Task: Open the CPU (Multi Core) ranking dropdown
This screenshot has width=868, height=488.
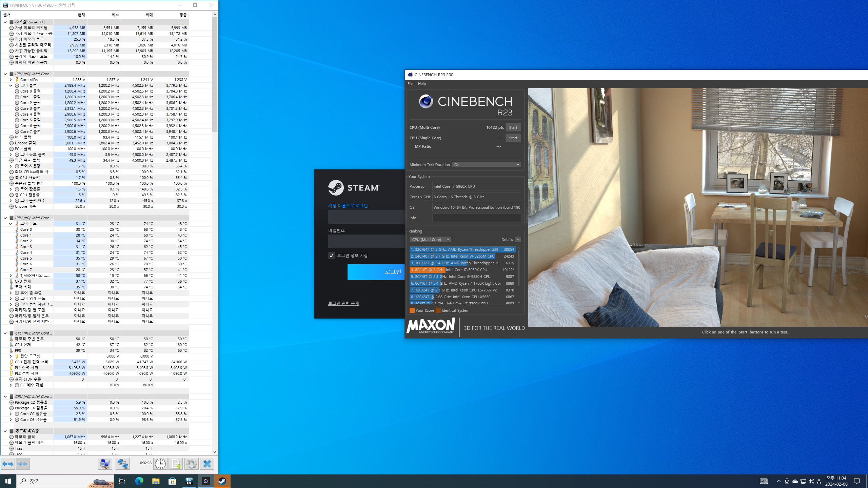Action: click(x=430, y=240)
